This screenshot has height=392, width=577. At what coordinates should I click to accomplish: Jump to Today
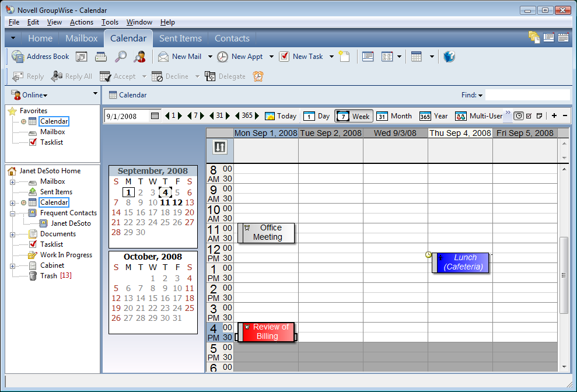click(281, 116)
